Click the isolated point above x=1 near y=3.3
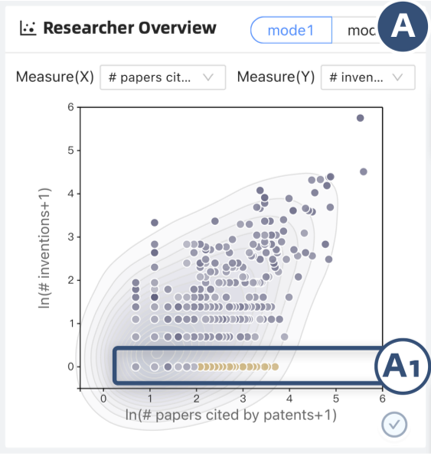The image size is (431, 454). (154, 222)
